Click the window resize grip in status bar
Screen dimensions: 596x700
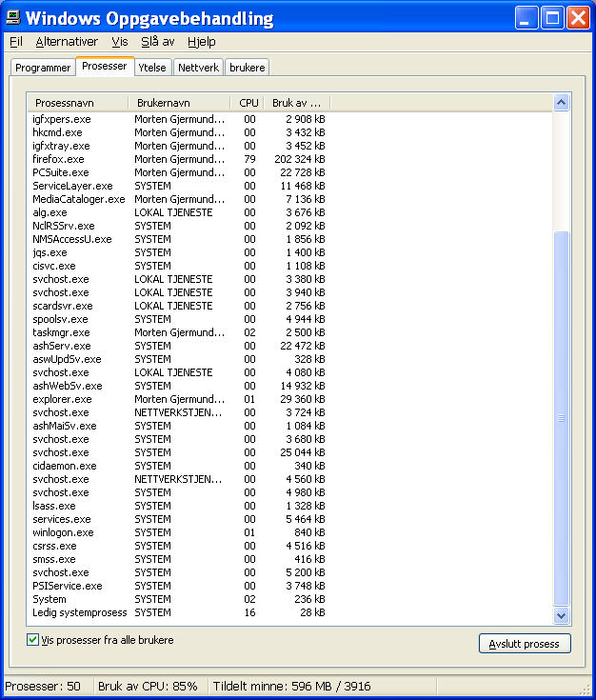point(585,690)
